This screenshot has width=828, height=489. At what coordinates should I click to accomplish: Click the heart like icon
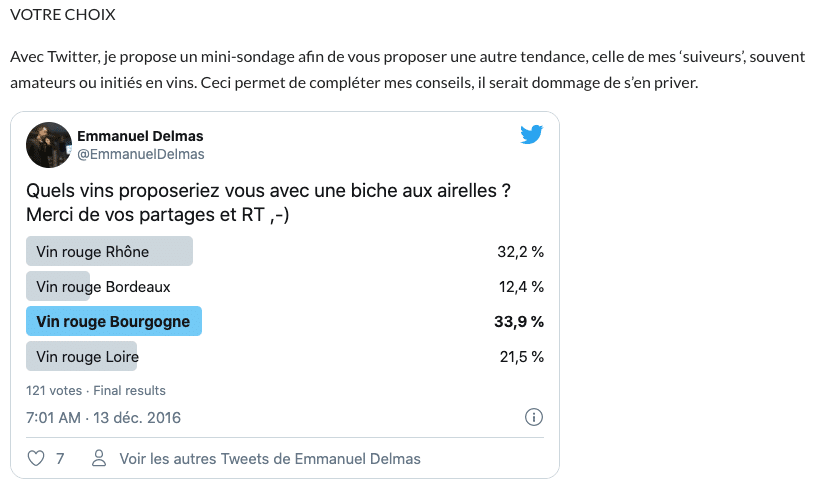click(36, 459)
